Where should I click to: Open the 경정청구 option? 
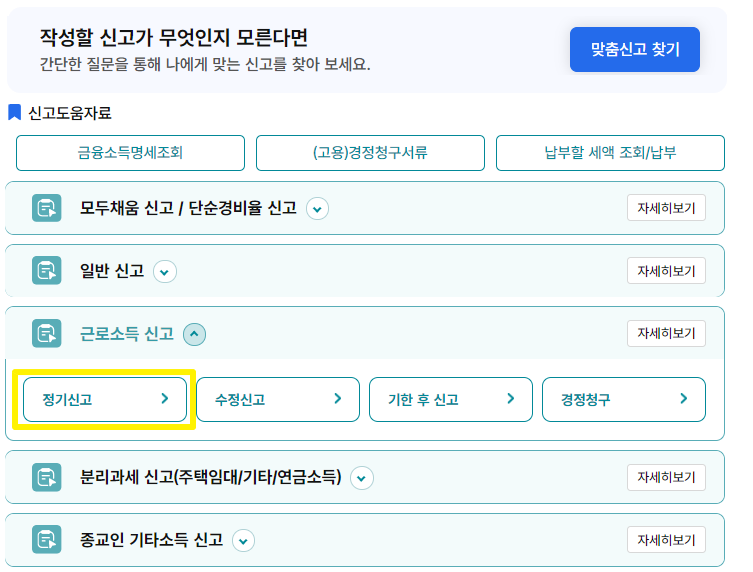(x=623, y=399)
